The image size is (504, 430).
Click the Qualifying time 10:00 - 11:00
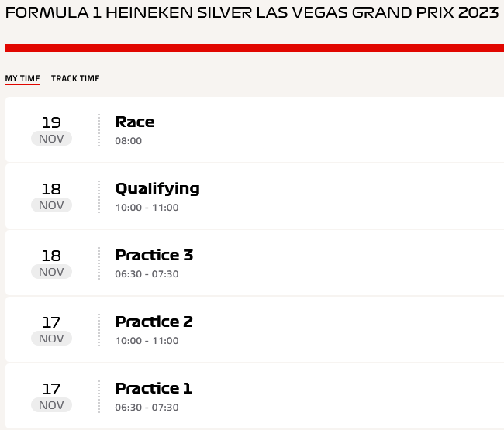147,208
